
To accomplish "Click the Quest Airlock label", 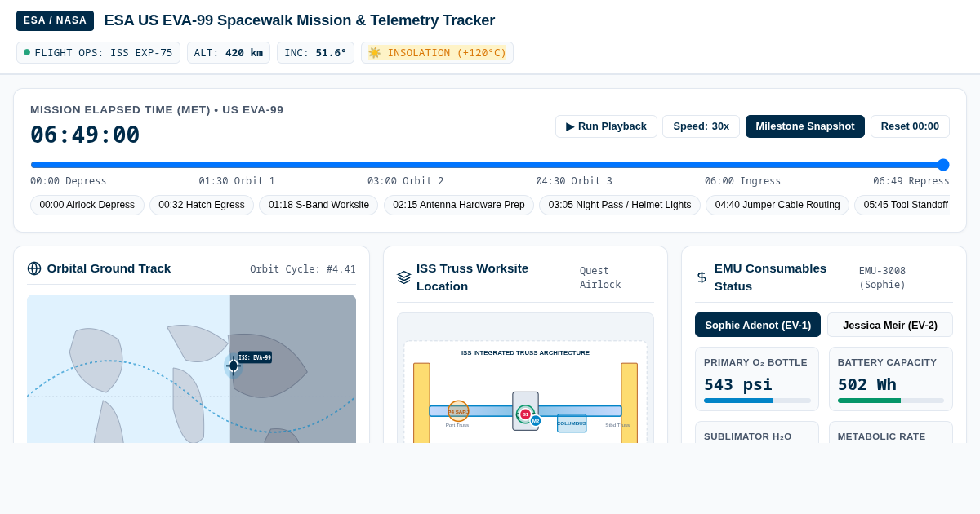I will tap(600, 277).
